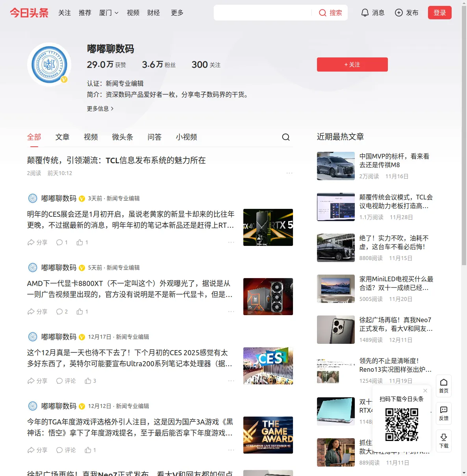Open the AMD graphics card thumbnail
467x476 pixels.
[268, 297]
